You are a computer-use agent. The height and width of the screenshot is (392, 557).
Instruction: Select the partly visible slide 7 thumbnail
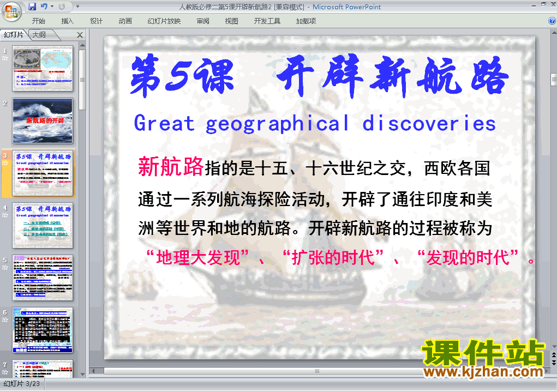point(43,369)
